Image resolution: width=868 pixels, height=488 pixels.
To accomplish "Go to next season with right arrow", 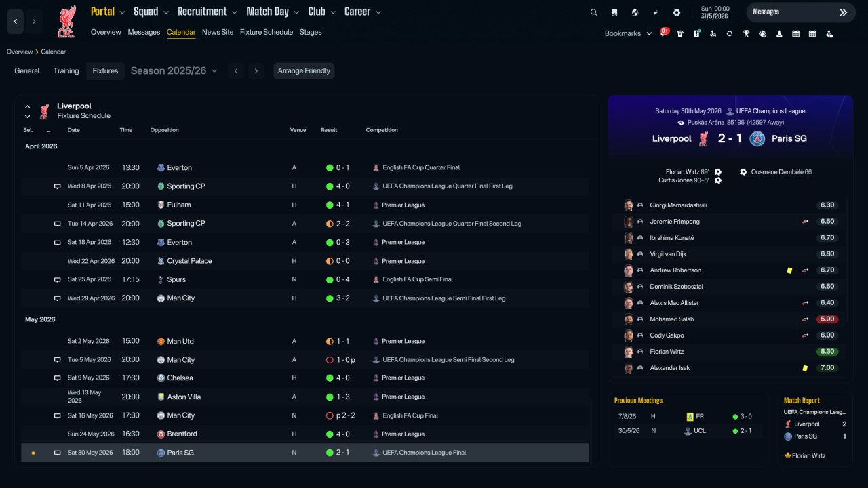I will pos(256,70).
